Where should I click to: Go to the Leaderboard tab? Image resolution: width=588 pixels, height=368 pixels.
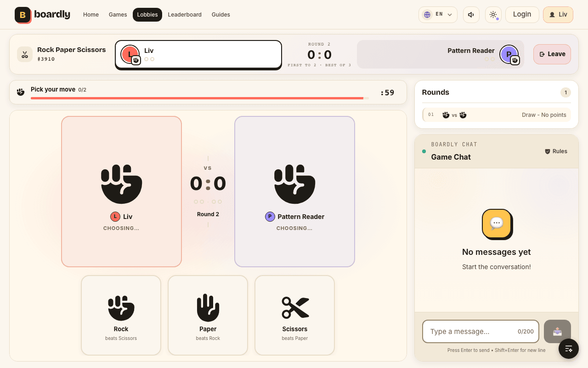pos(185,15)
